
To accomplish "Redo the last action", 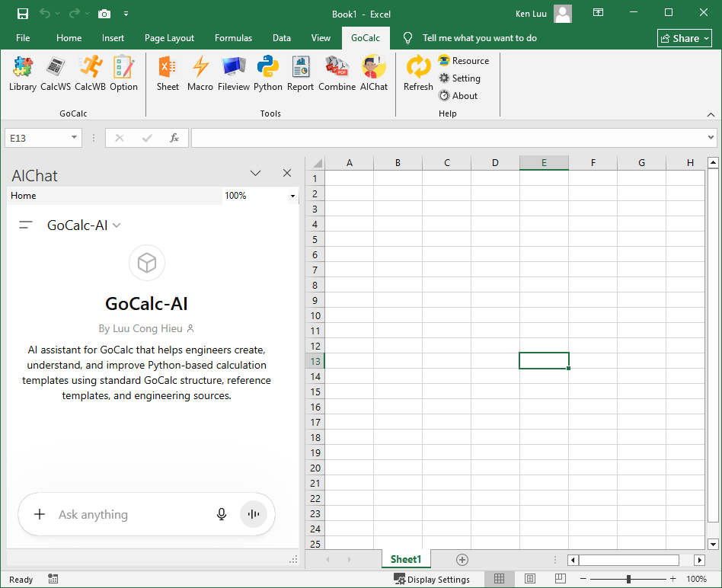I will click(x=74, y=14).
